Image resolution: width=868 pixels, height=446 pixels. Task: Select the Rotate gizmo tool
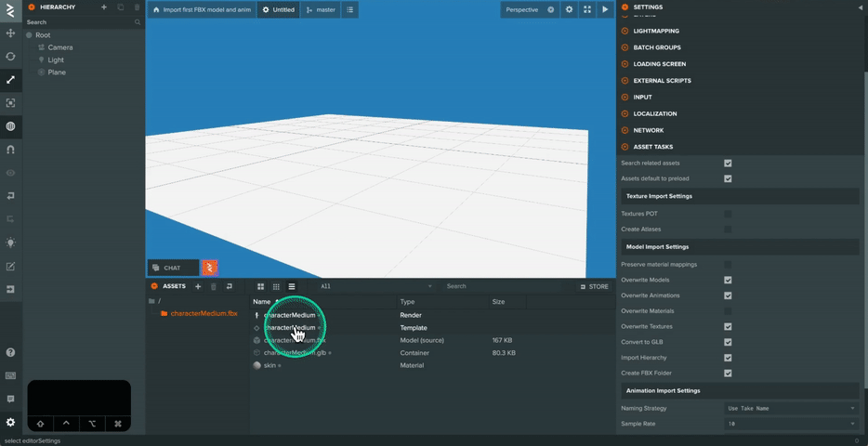coord(10,57)
